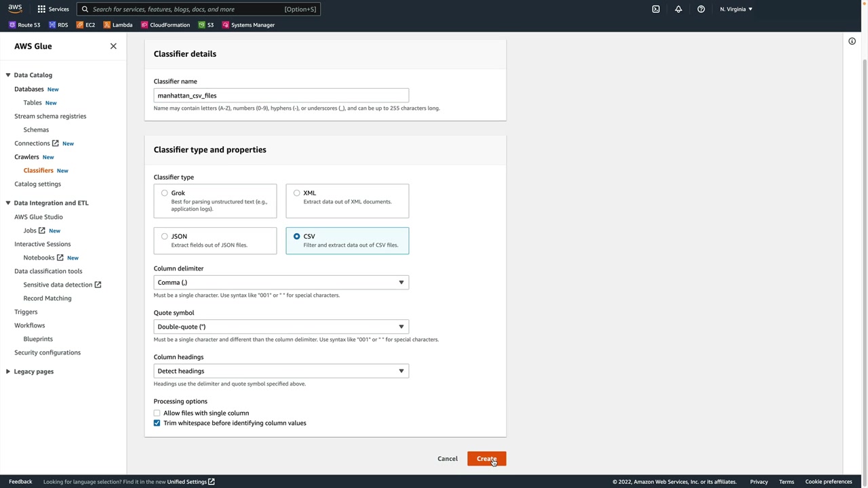The height and width of the screenshot is (488, 868).
Task: Open Systems Manager favorite shortcut
Action: pyautogui.click(x=249, y=25)
